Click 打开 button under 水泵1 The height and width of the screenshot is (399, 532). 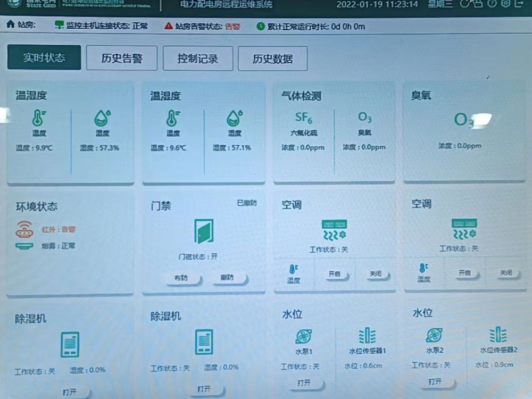click(304, 383)
